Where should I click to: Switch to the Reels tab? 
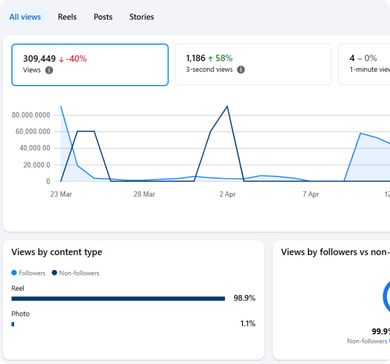point(67,17)
